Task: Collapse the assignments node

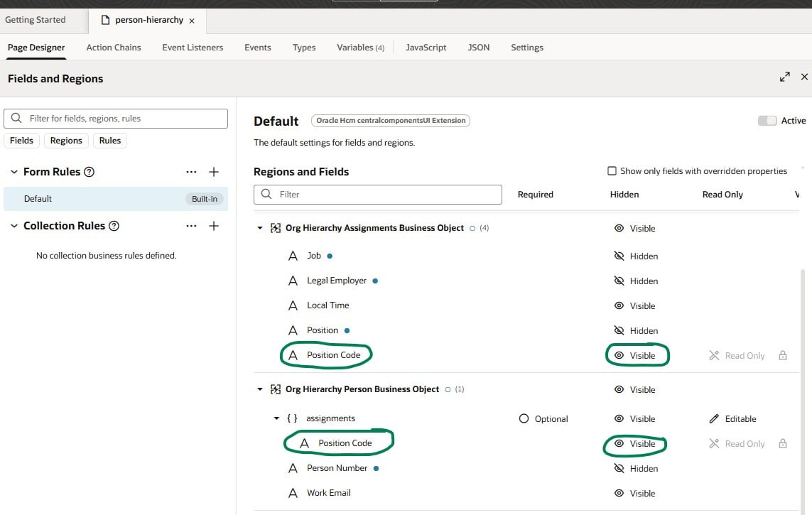Action: pyautogui.click(x=276, y=418)
